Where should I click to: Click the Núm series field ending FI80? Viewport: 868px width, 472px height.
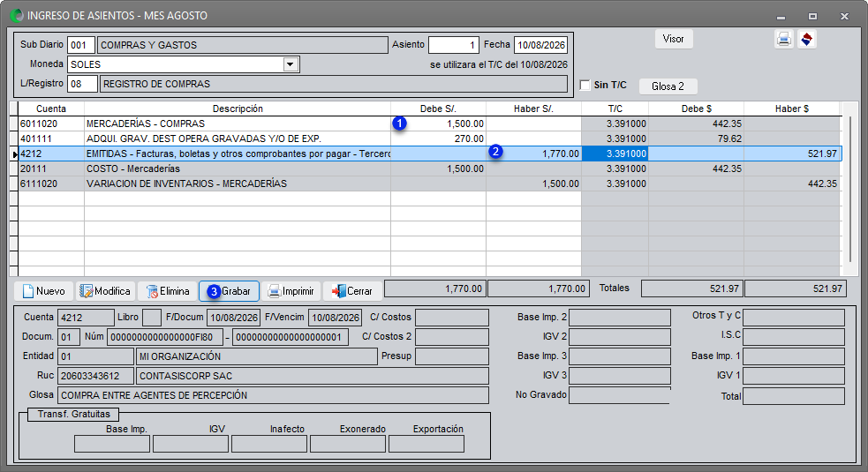click(x=165, y=337)
